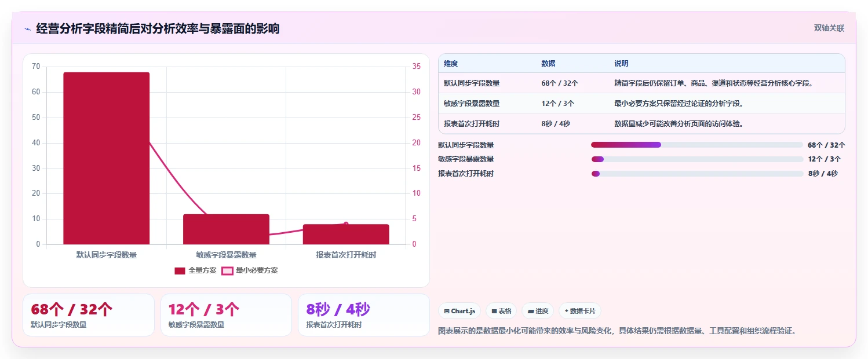Image resolution: width=868 pixels, height=359 pixels.
Task: Click the 表格 tag chip
Action: coord(501,311)
